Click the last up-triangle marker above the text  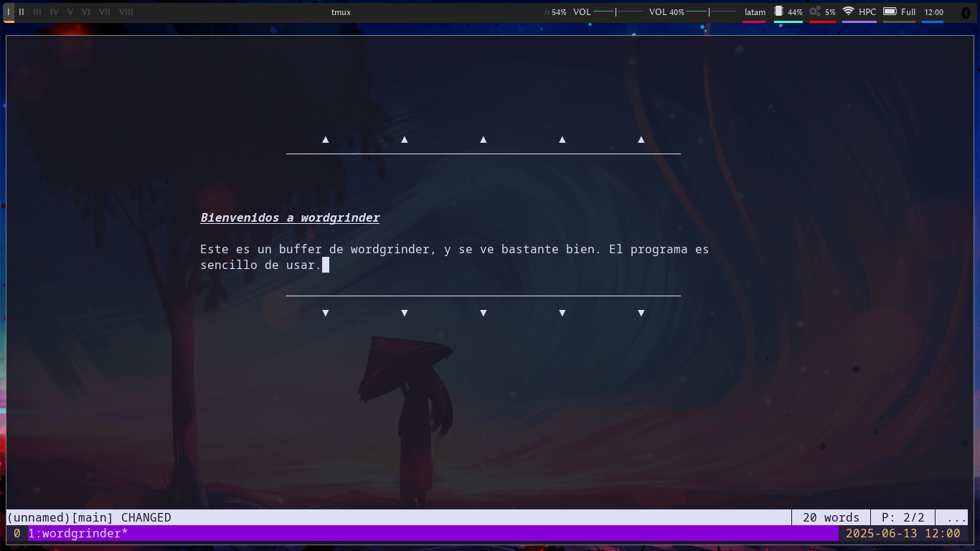coord(641,139)
